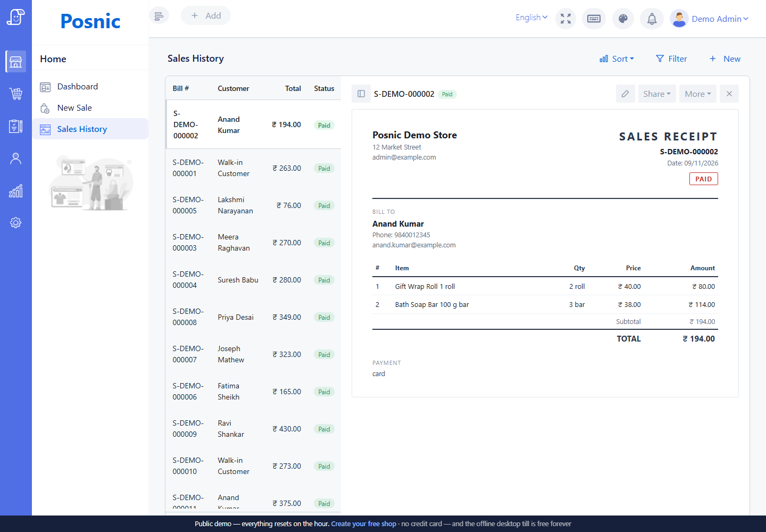Screen dimensions: 766x532
Task: Select bill S-DEMO-000003 Meera Raghavan row
Action: (253, 243)
